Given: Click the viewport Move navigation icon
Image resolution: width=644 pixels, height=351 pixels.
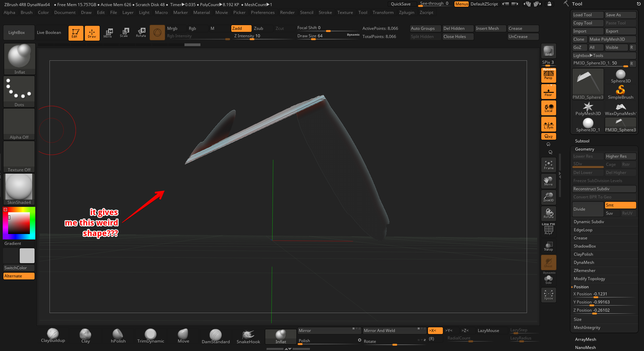Looking at the screenshot, I should pos(548,181).
